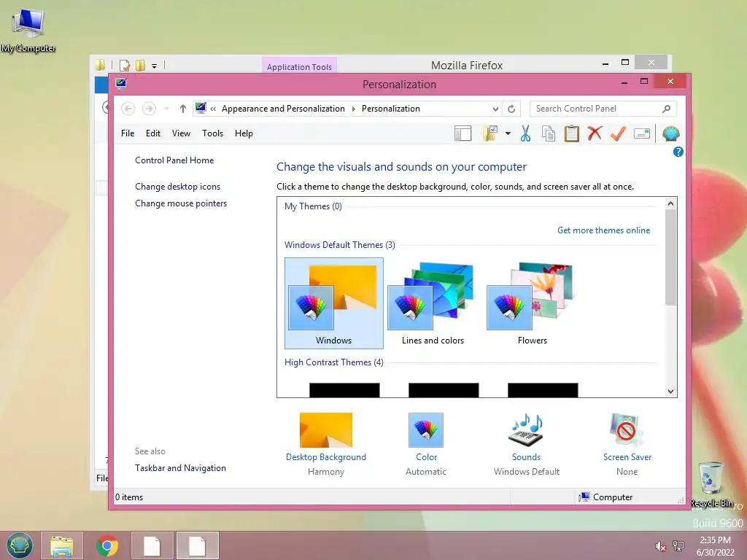Launch Chrome from the taskbar
Image resolution: width=747 pixels, height=560 pixels.
(107, 545)
